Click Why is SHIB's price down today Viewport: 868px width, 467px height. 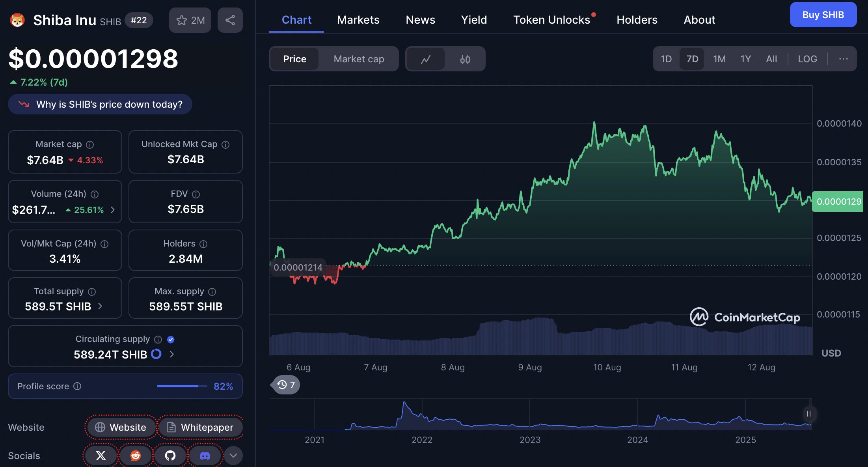tap(100, 105)
